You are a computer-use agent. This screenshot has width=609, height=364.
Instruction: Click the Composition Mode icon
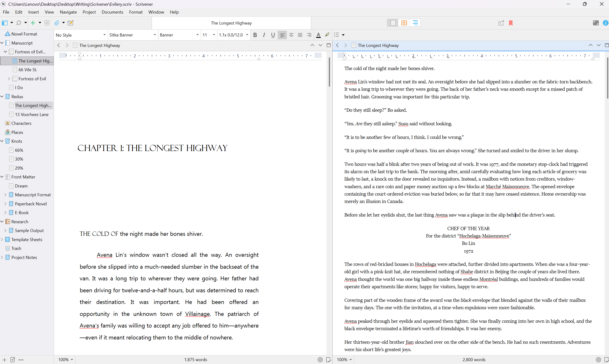(595, 23)
